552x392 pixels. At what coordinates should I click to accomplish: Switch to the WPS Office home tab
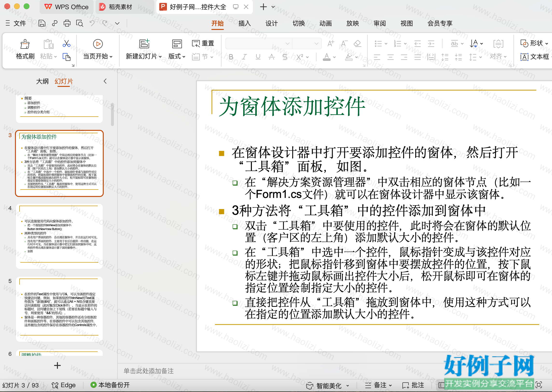(67, 7)
